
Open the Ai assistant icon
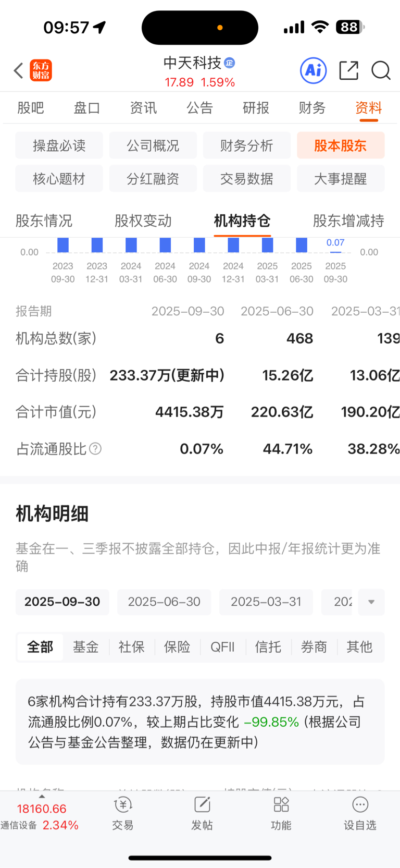(x=314, y=70)
